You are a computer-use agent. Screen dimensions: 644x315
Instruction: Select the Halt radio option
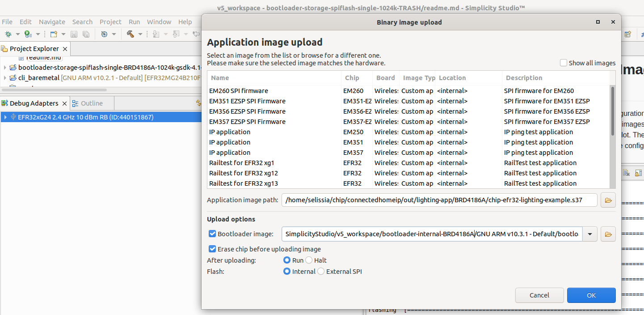coord(309,260)
